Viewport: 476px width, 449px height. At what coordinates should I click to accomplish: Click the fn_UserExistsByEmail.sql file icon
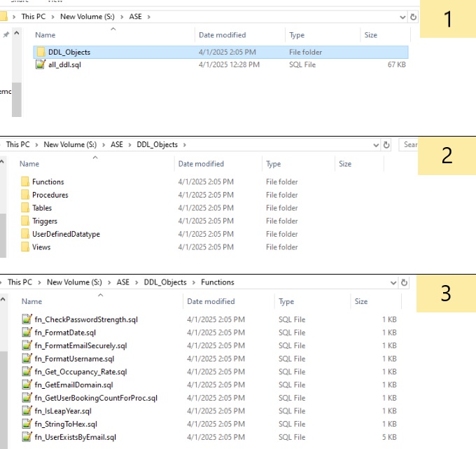pyautogui.click(x=27, y=437)
